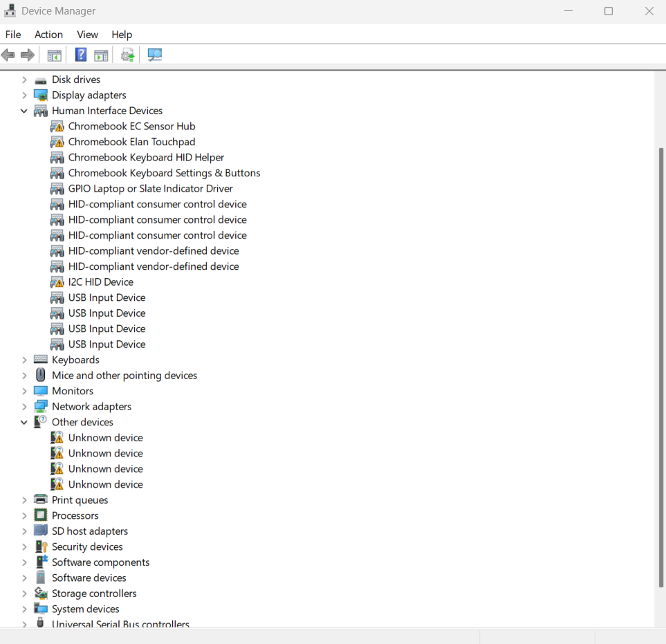Click the Update device driver toolbar icon

[127, 55]
